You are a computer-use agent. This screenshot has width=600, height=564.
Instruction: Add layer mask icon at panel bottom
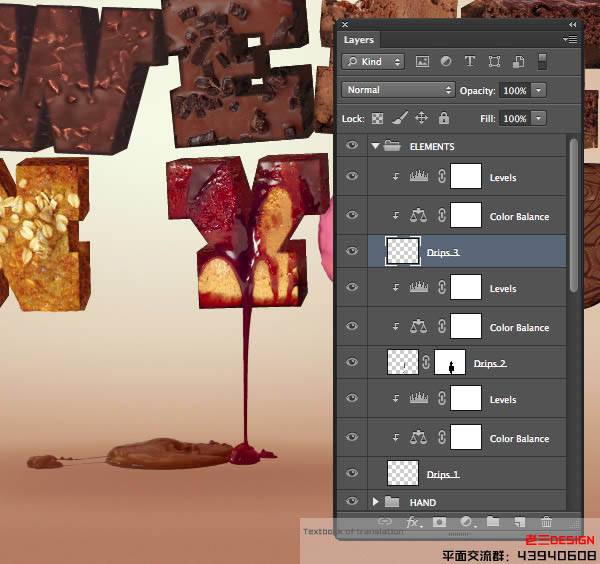pos(439,522)
